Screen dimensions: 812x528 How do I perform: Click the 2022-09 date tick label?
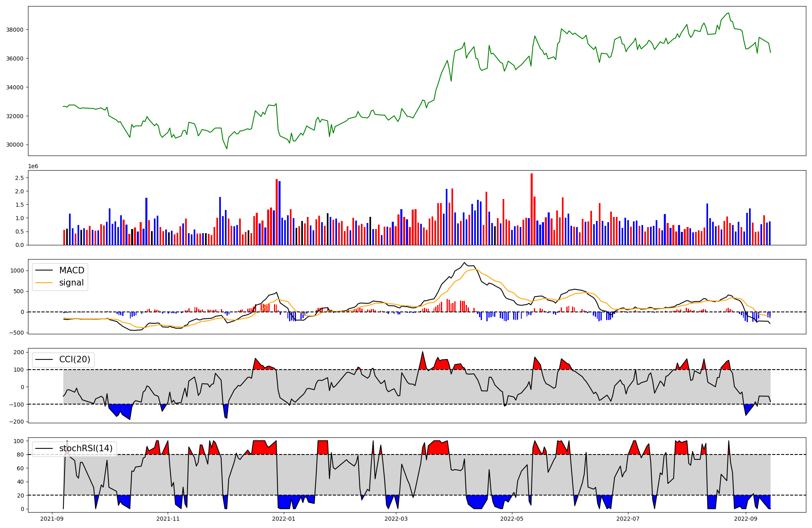tap(745, 519)
